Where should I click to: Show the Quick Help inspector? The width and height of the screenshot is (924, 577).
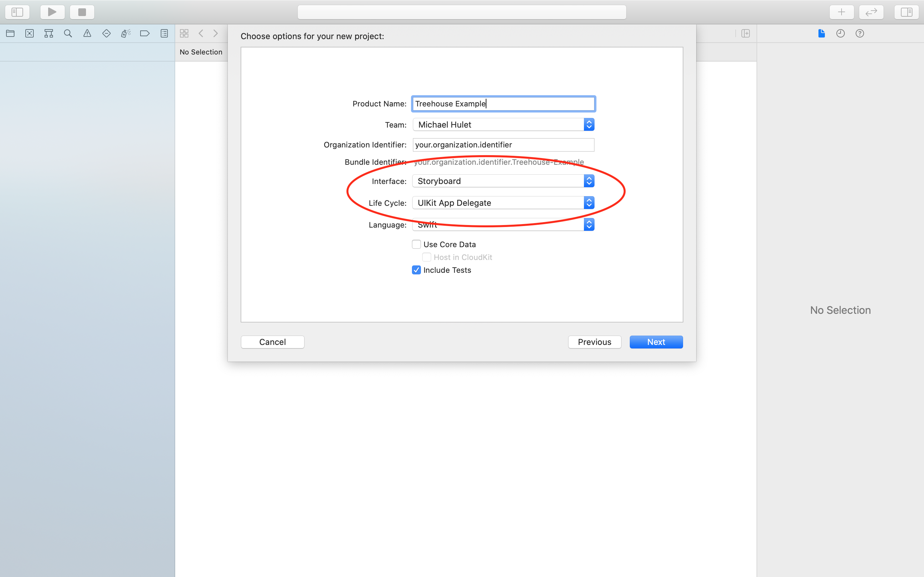pyautogui.click(x=860, y=34)
